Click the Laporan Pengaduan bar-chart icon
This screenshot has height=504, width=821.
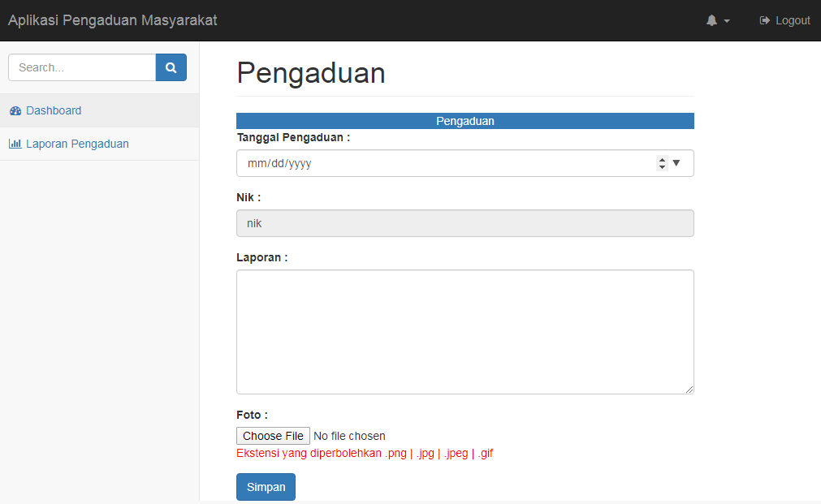[15, 144]
